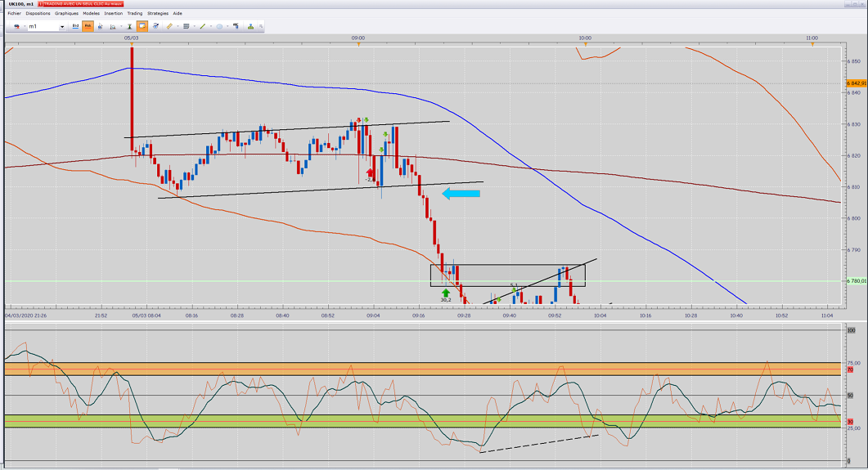Image resolution: width=868 pixels, height=470 pixels.
Task: Click the 09:16 time axis label
Action: (x=419, y=316)
